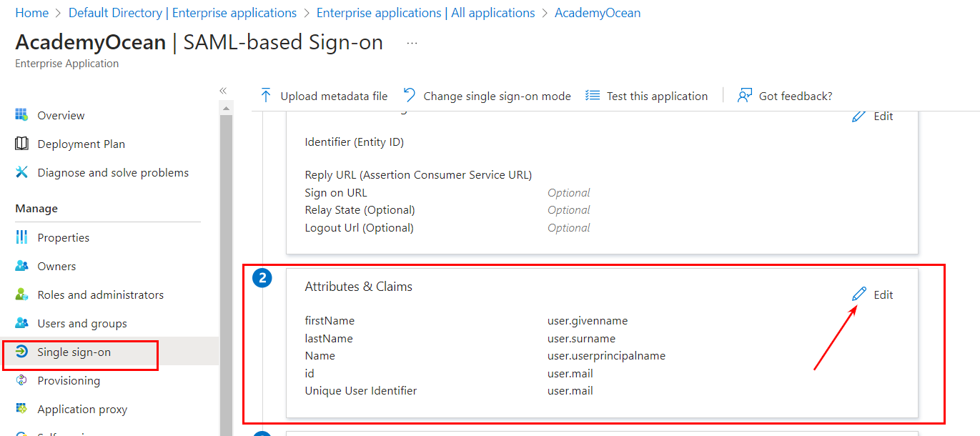Click the Logout Url (Optional) label
The width and height of the screenshot is (980, 436).
click(359, 227)
